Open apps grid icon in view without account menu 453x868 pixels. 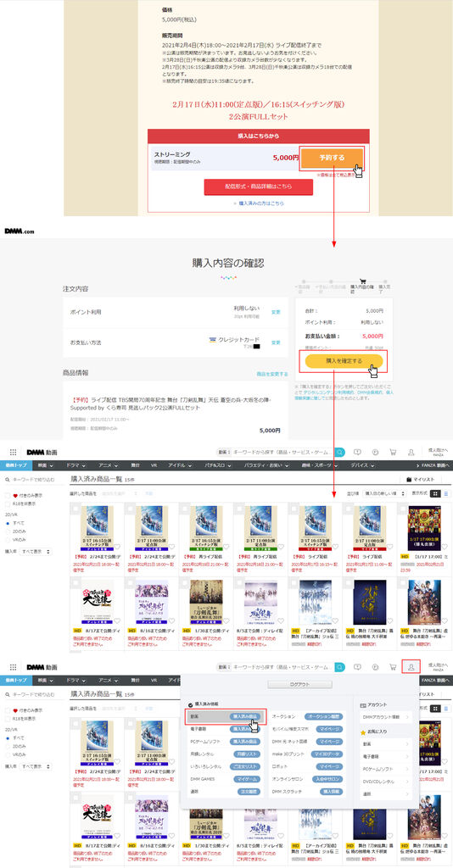(x=13, y=452)
